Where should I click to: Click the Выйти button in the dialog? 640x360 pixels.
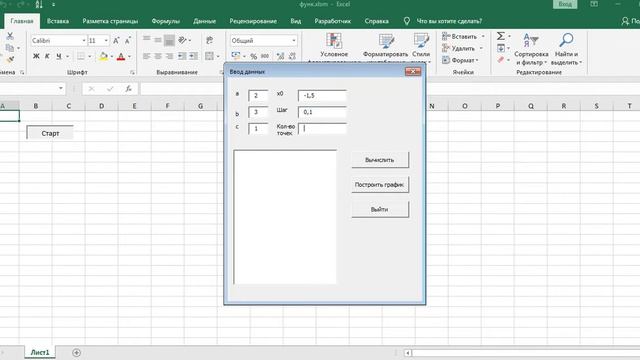[380, 209]
